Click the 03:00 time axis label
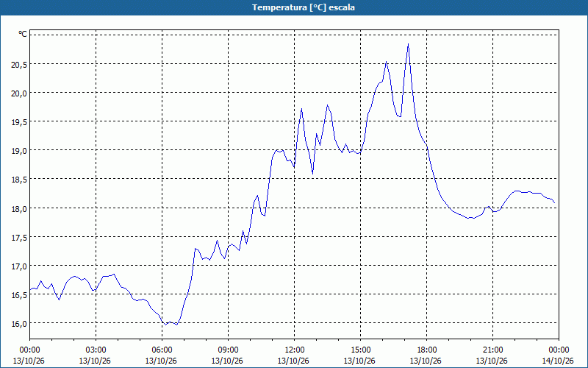This screenshot has width=588, height=368. coord(96,350)
